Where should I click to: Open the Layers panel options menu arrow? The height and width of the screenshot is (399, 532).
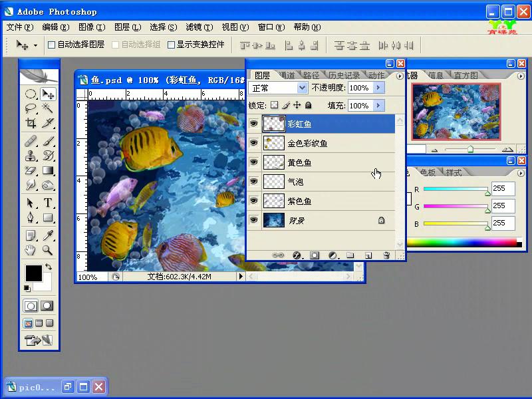click(x=400, y=76)
